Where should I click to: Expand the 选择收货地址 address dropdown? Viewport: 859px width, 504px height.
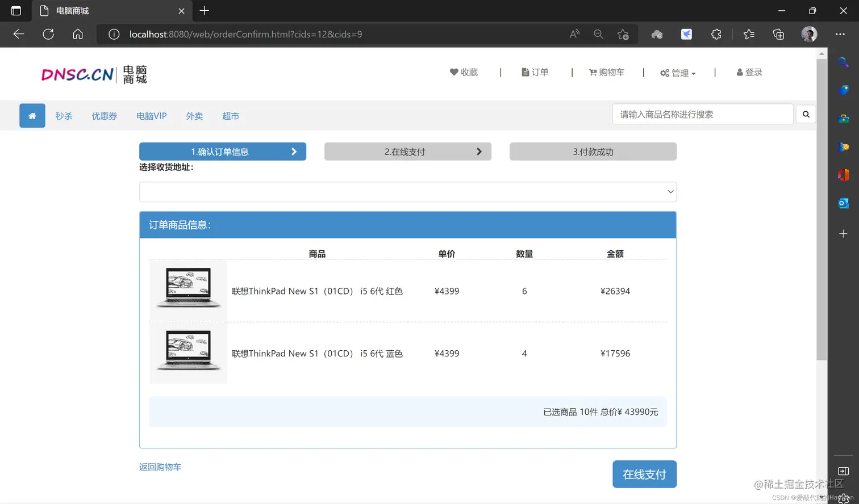[x=408, y=192]
